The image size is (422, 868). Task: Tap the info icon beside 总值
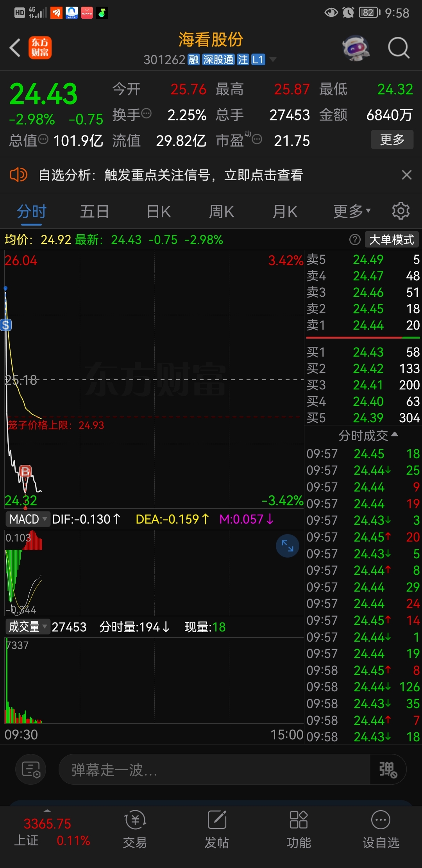pyautogui.click(x=43, y=139)
